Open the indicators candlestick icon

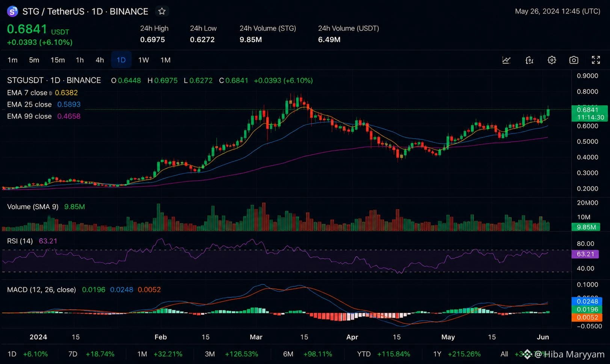[x=529, y=60]
